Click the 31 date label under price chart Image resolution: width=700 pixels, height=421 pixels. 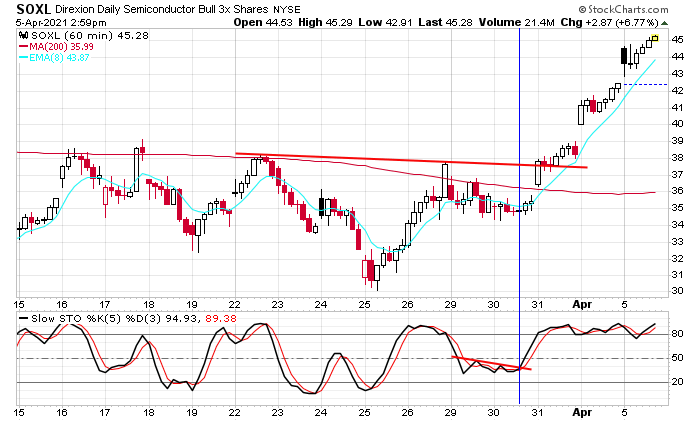tap(537, 304)
